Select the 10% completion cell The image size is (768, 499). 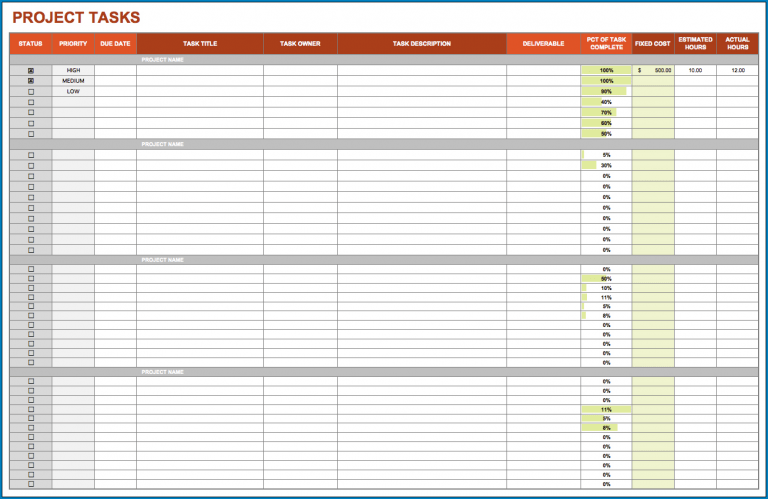606,288
